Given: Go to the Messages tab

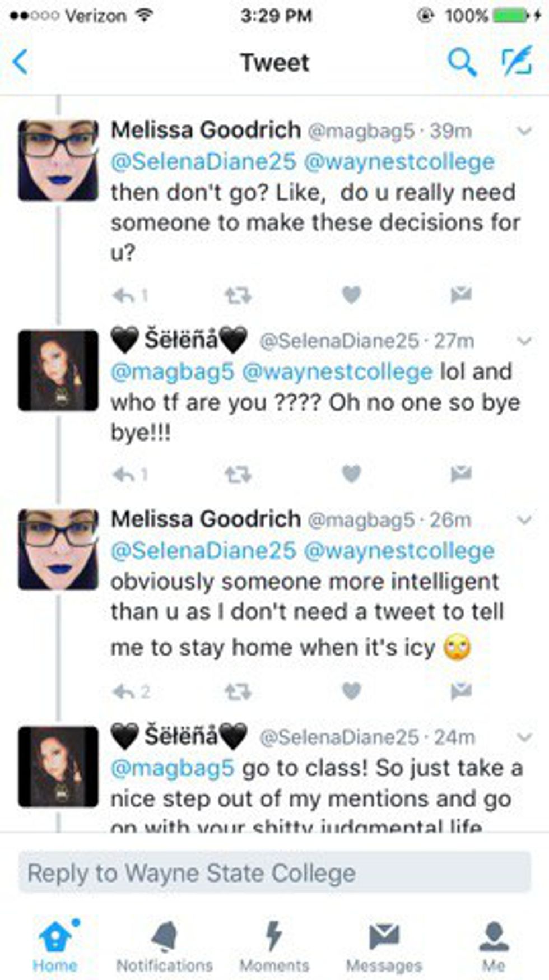Looking at the screenshot, I should [384, 947].
